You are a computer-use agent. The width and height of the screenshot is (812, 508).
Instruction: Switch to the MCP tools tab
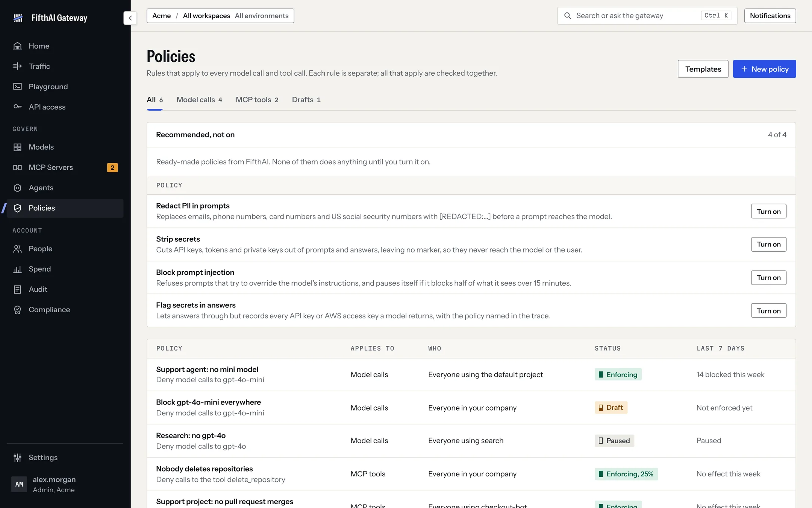tap(257, 100)
